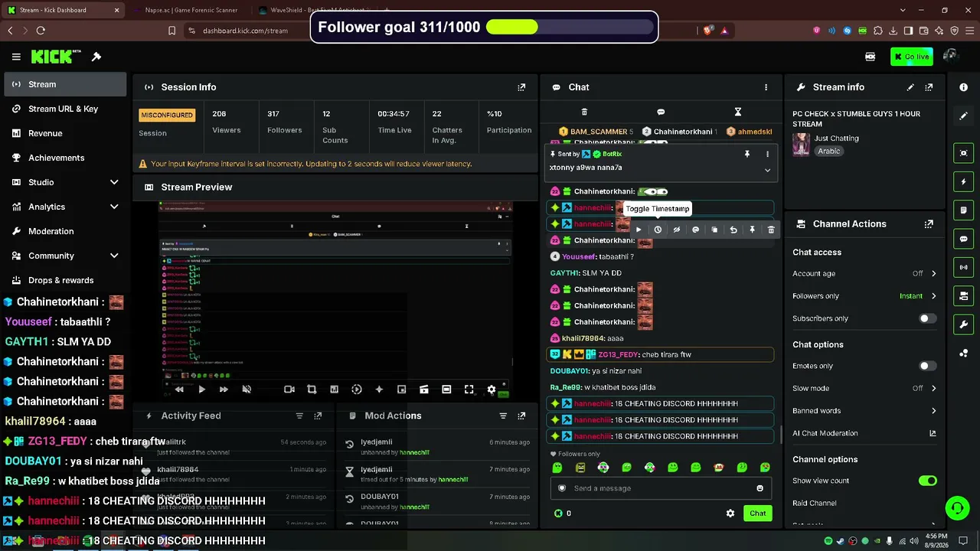Open chat settings gear near Chat button
980x551 pixels.
[x=730, y=514]
